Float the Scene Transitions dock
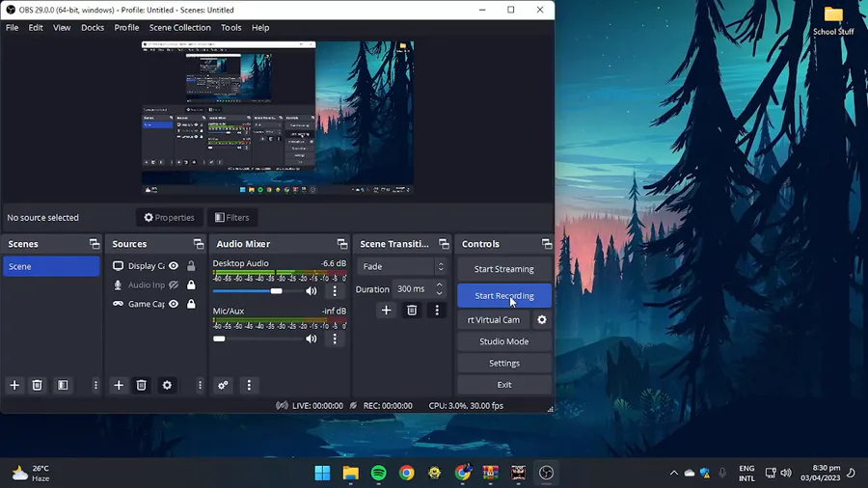 point(444,244)
